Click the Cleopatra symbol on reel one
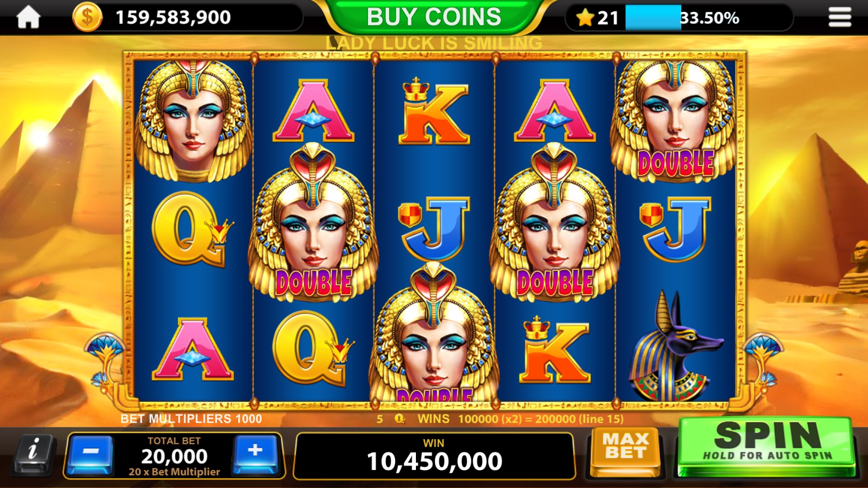The height and width of the screenshot is (488, 868). (x=193, y=120)
